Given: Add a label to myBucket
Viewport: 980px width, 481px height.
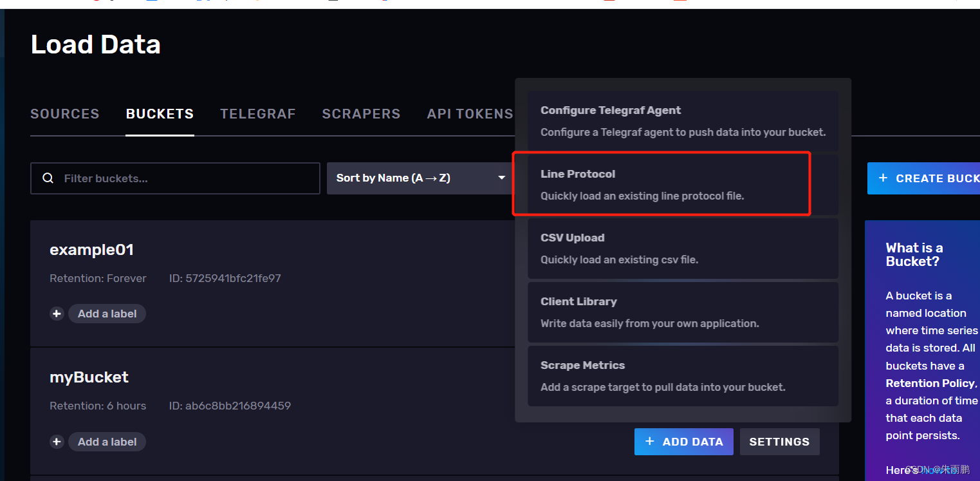Looking at the screenshot, I should 107,442.
